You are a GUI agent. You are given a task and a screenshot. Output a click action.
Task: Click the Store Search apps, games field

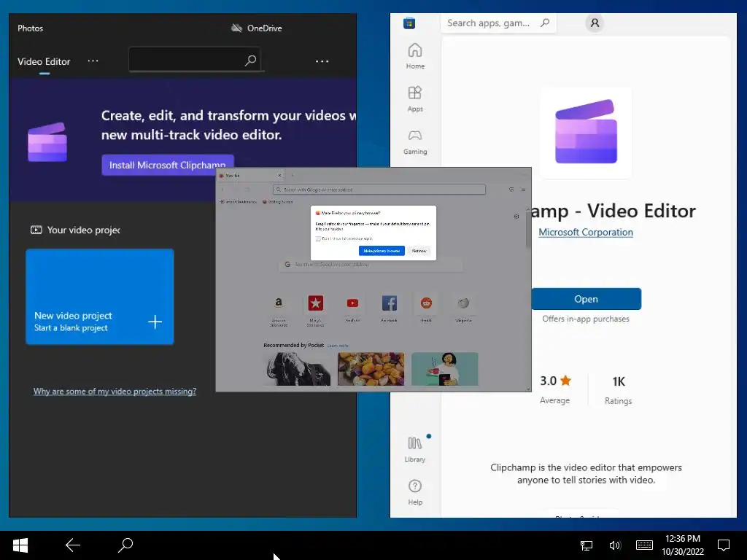pos(498,23)
